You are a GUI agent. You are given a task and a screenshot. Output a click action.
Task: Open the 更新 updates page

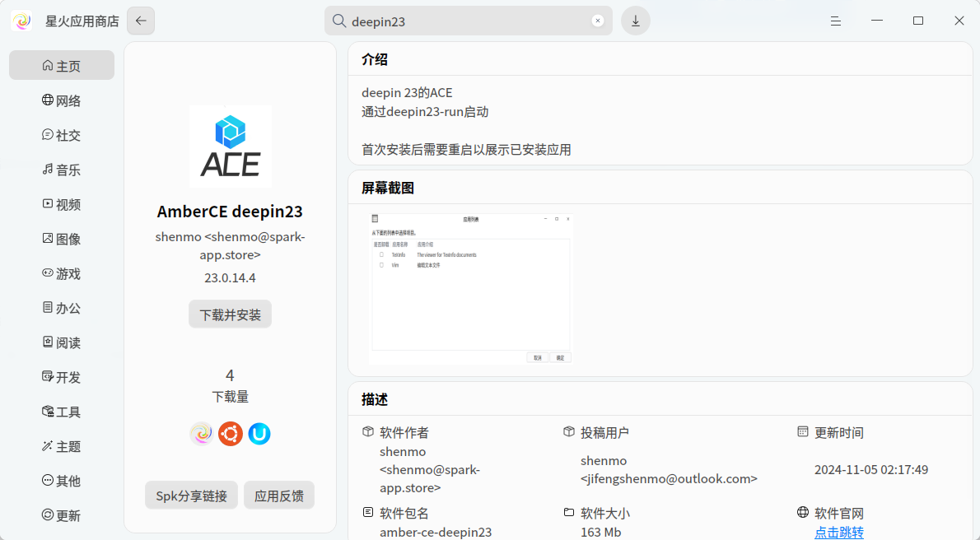pyautogui.click(x=62, y=515)
